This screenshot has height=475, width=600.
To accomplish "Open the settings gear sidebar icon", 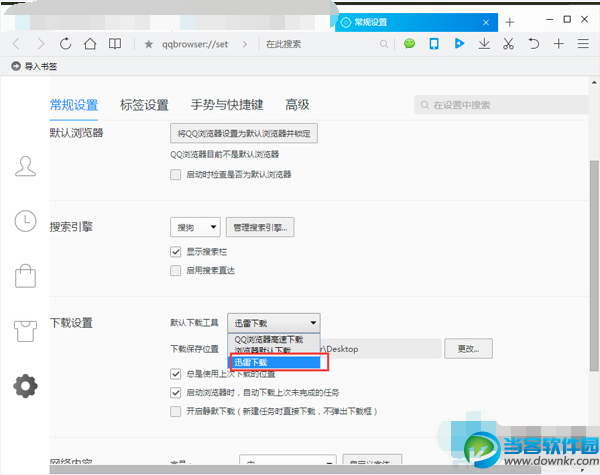I will click(25, 386).
